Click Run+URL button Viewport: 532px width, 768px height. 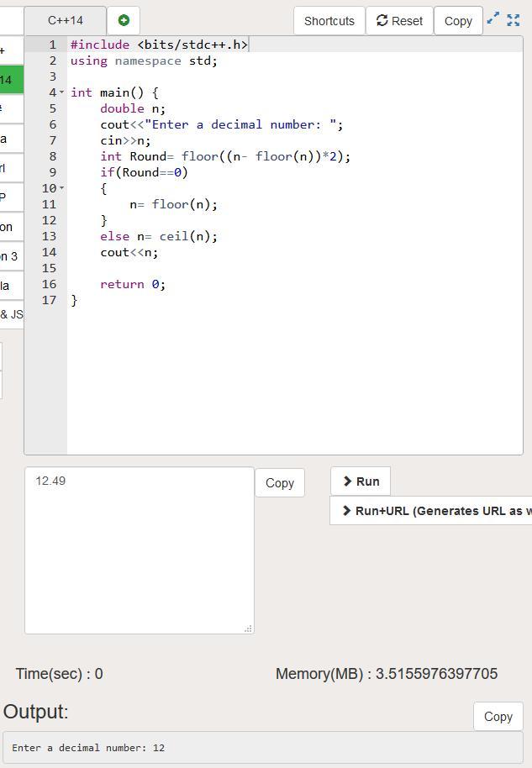(x=431, y=511)
